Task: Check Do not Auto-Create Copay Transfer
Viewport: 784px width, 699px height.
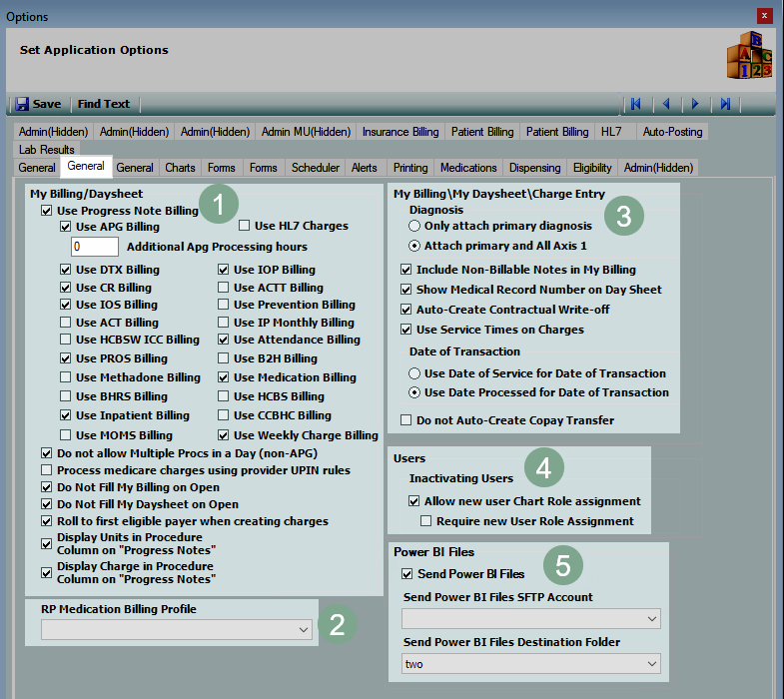Action: pos(405,420)
